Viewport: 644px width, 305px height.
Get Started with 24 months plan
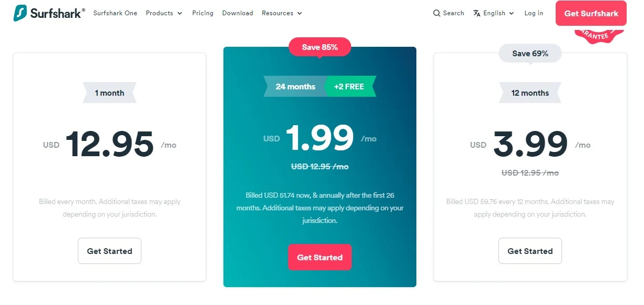coord(320,257)
